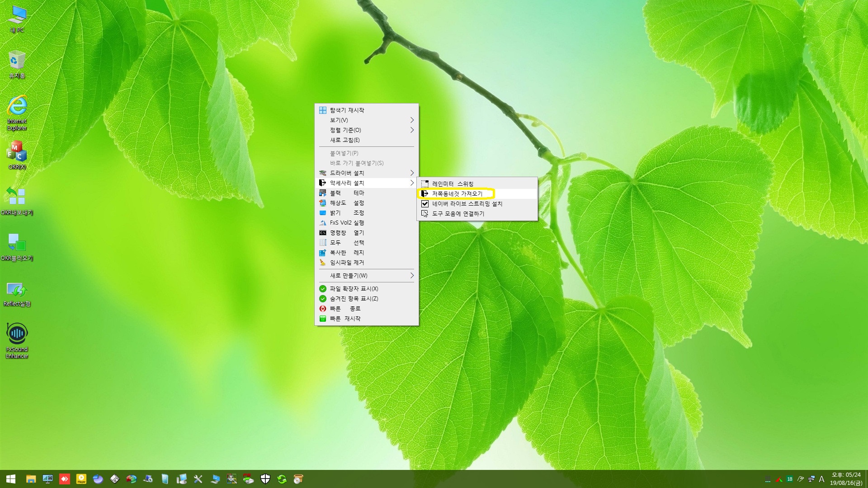The height and width of the screenshot is (488, 868).
Task: Select the FxSound Enhancer desktop icon
Action: coord(17,341)
